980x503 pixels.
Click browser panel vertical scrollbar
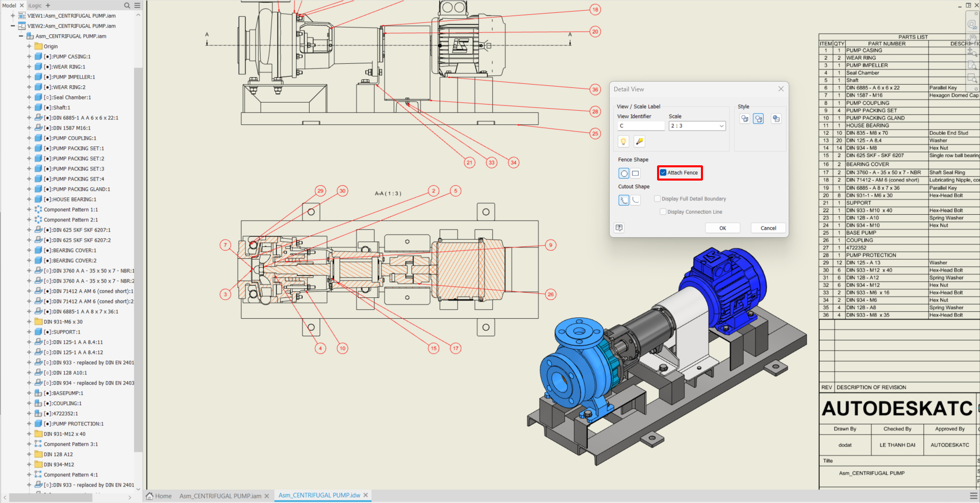pos(138,259)
